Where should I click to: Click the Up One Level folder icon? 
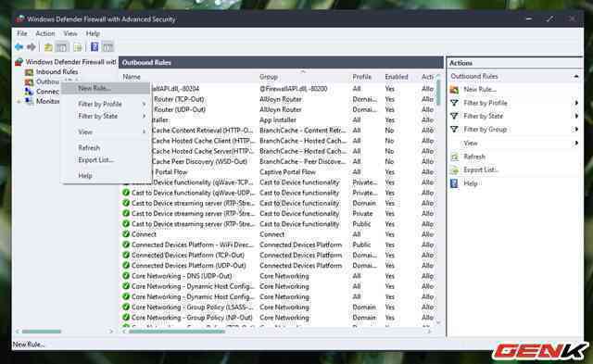(48, 47)
